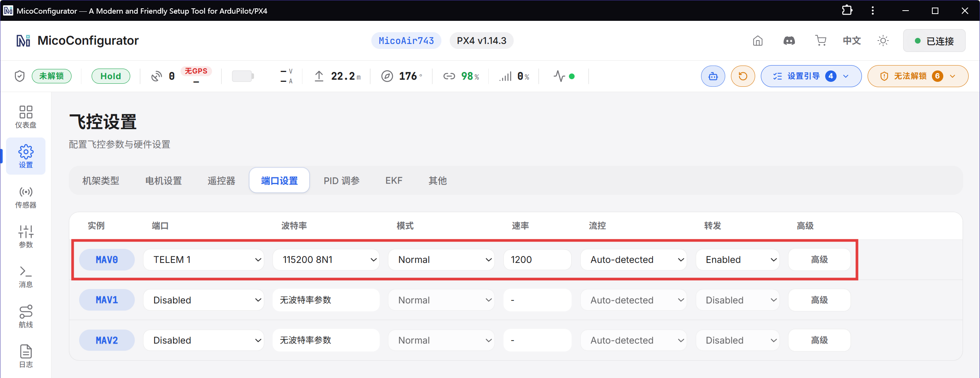Open MAV2 forwarding Disabled dropdown

(738, 341)
